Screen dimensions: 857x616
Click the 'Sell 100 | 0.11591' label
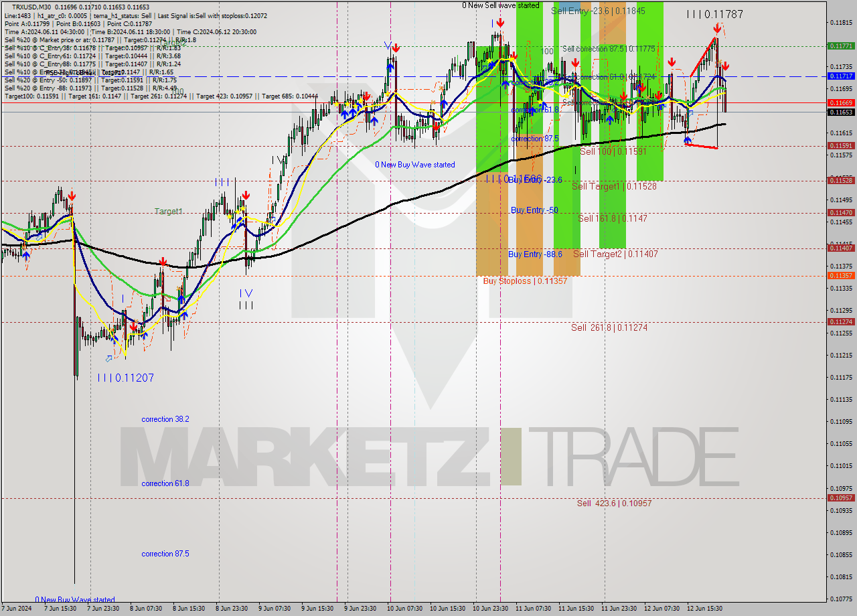(x=613, y=152)
